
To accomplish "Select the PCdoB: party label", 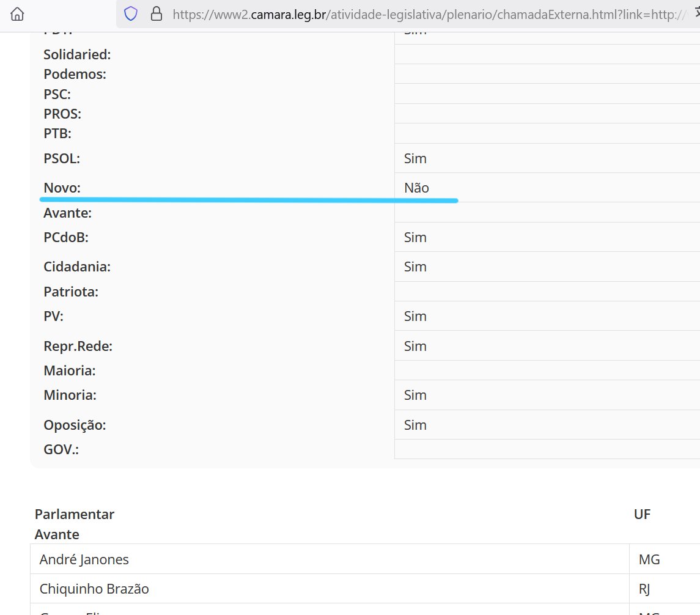I will pyautogui.click(x=65, y=237).
